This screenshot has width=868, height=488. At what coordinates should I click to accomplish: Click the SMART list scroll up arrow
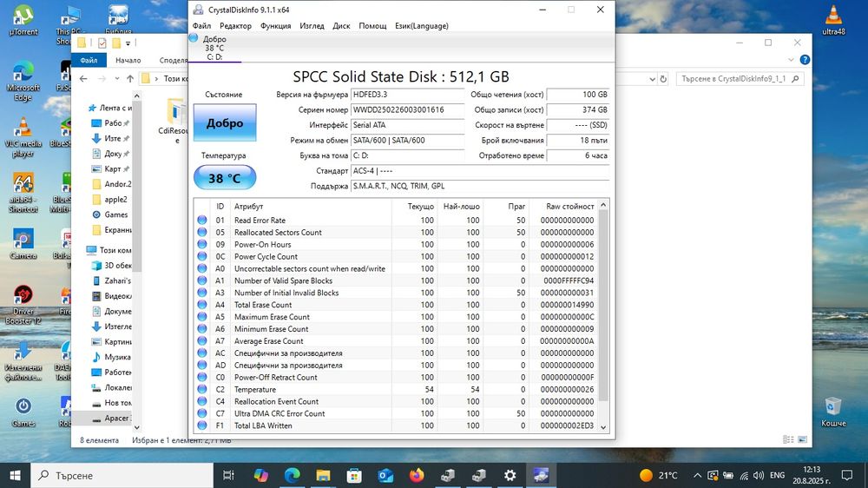603,205
